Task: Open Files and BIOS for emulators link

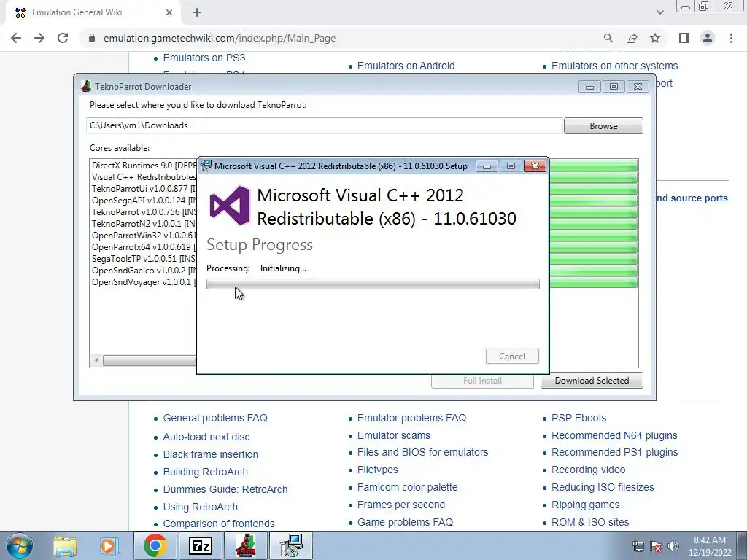Action: [422, 452]
